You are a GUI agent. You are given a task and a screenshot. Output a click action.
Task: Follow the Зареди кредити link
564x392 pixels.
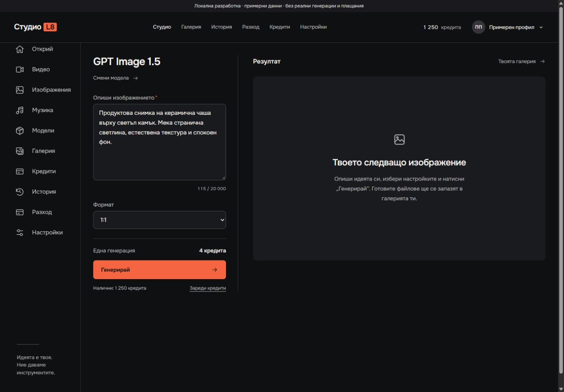(208, 288)
